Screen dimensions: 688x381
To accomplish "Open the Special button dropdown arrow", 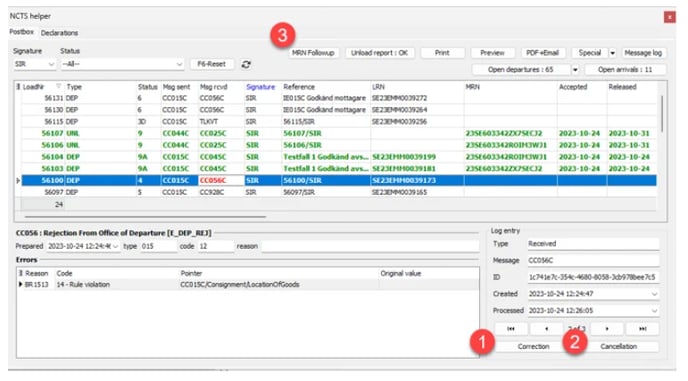I will click(613, 53).
